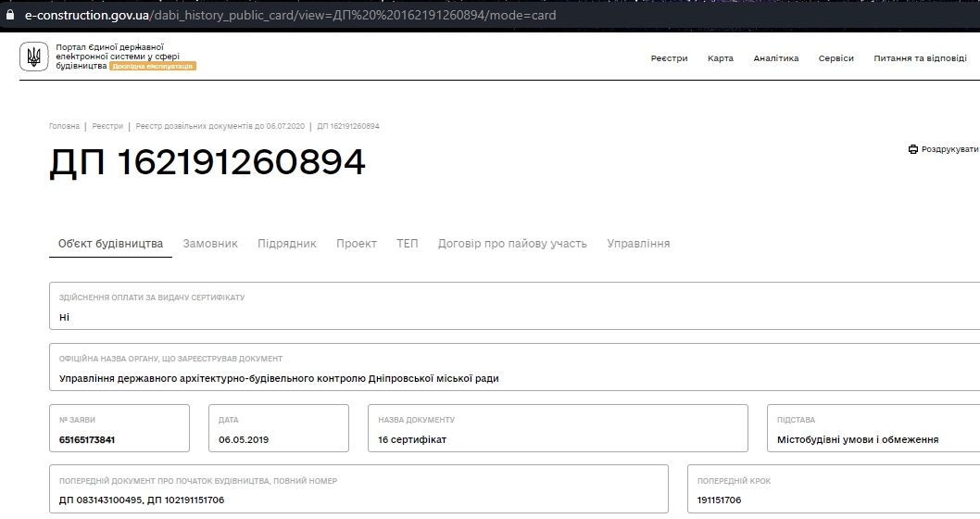The height and width of the screenshot is (519, 980).
Task: Go to Аналітика in top navigation
Action: (775, 58)
